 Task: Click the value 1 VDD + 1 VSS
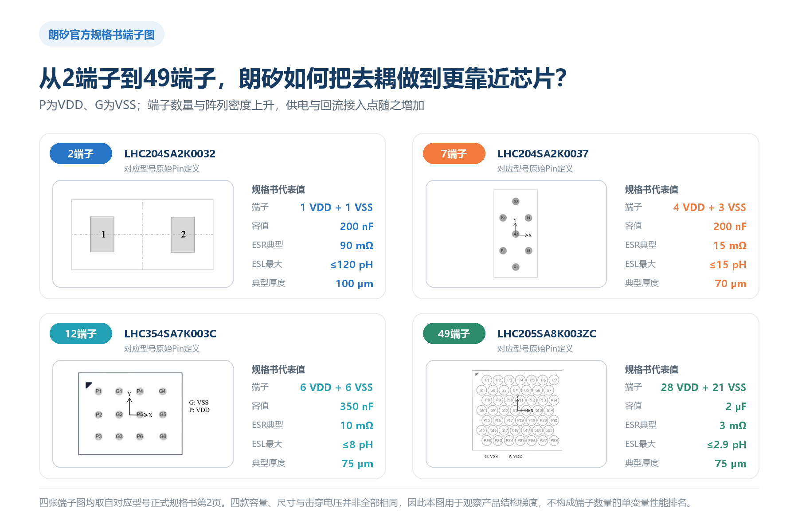click(336, 207)
